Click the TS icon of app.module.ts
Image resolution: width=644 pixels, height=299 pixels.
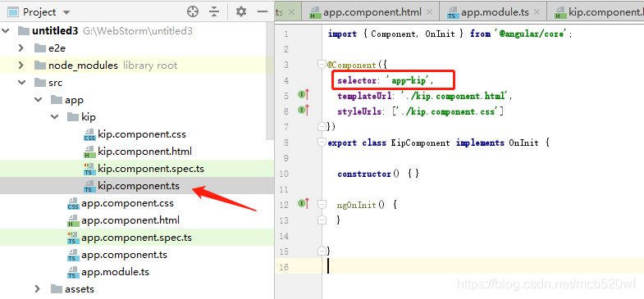click(73, 273)
